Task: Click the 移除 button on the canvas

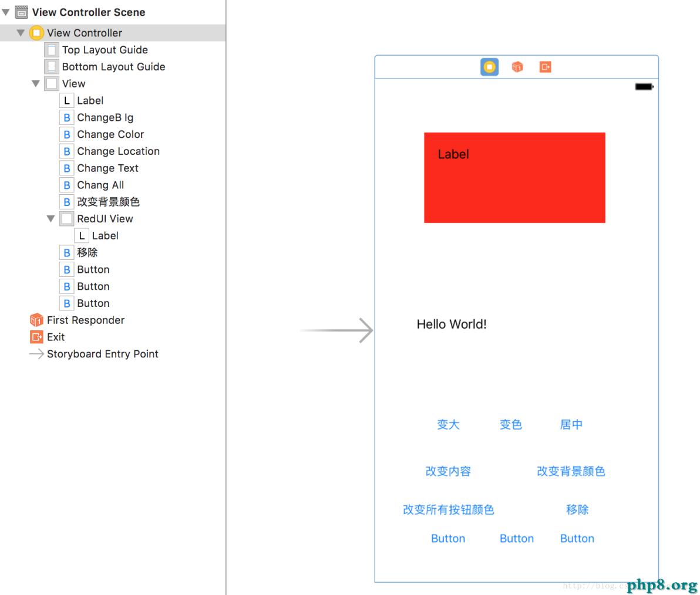Action: coord(577,509)
